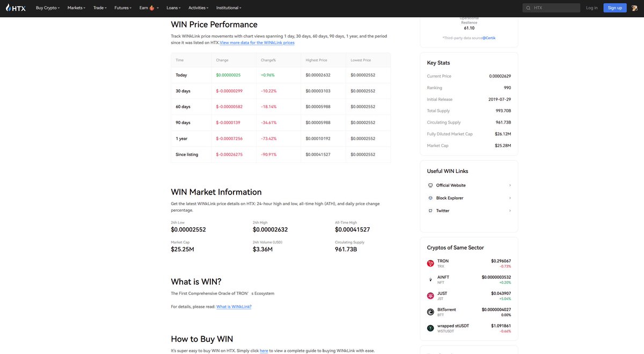Open the HTX logo home link

pos(16,8)
